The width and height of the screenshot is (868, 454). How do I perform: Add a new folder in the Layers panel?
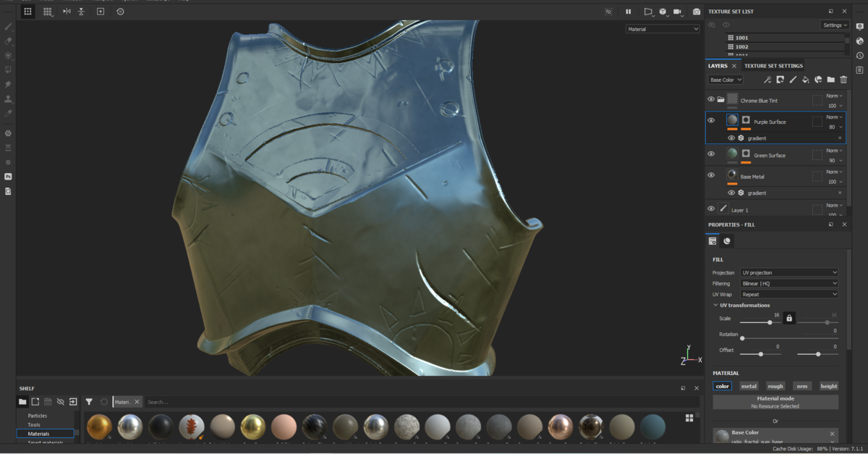point(831,80)
